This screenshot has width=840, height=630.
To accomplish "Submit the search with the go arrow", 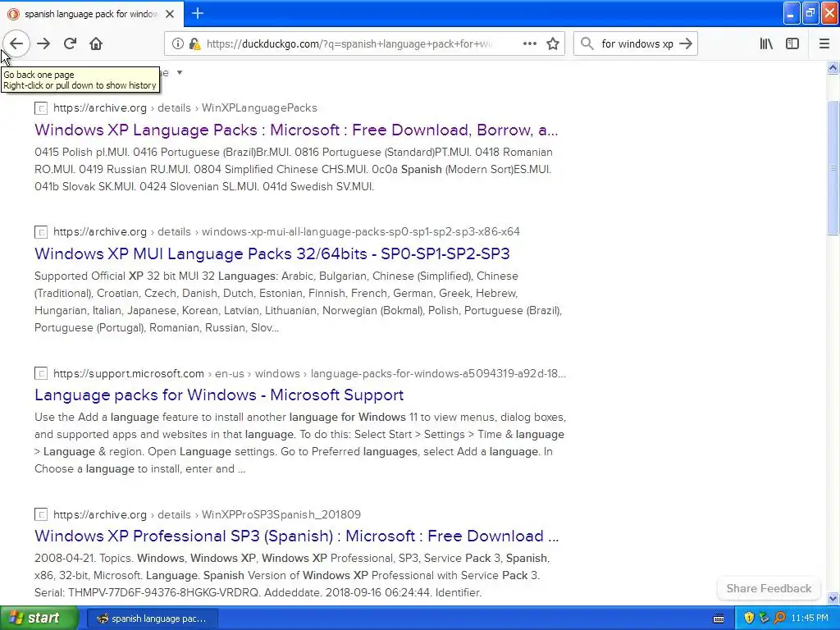I will coord(686,44).
